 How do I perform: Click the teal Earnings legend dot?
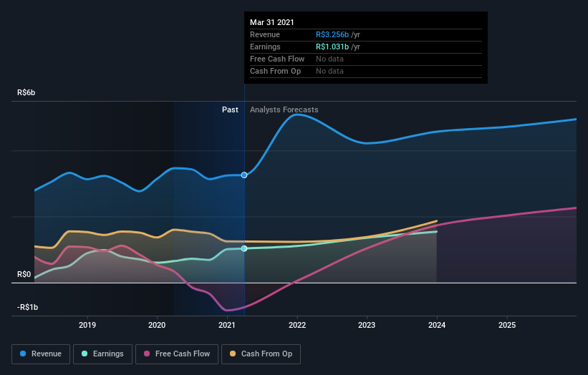coord(85,354)
